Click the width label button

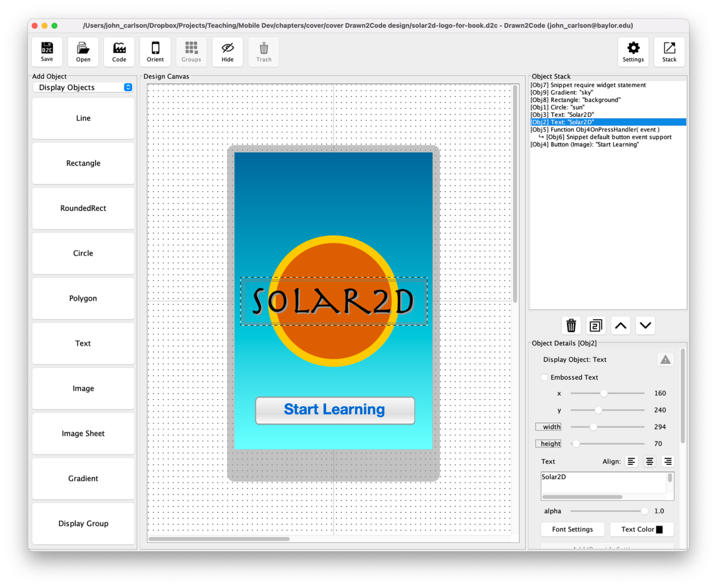548,427
